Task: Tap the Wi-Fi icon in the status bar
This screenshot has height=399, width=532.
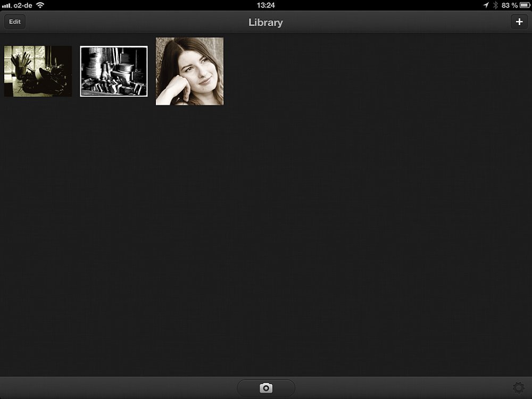Action: coord(40,5)
